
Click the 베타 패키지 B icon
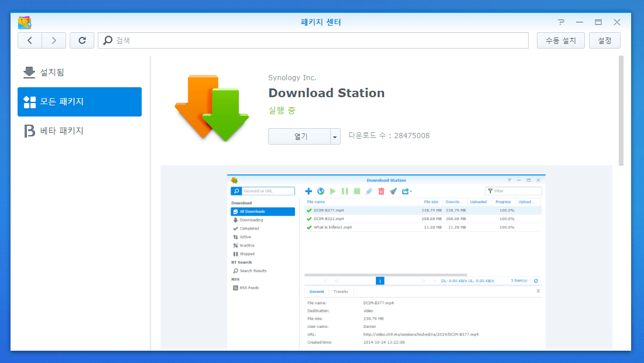point(30,131)
